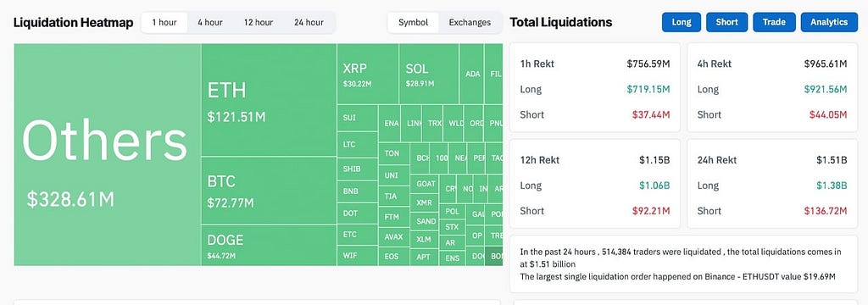This screenshot has width=868, height=305.
Task: Click the XRP $30.22M tile
Action: pyautogui.click(x=368, y=75)
